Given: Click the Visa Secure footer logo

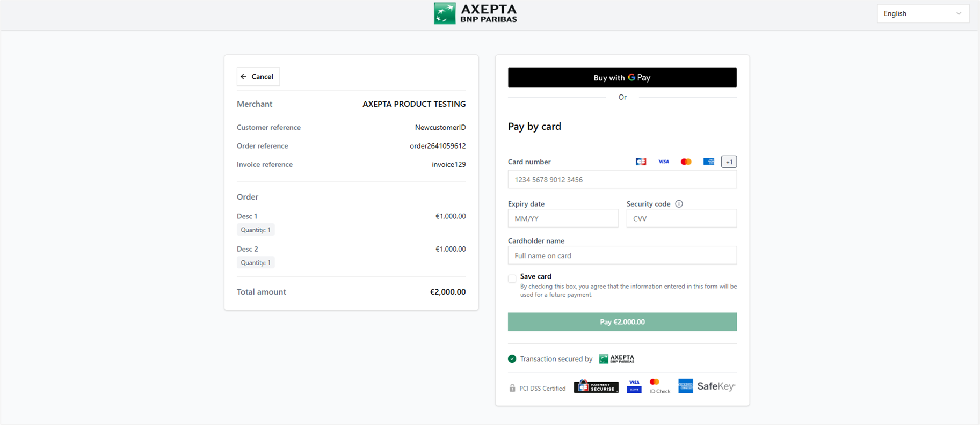Looking at the screenshot, I should (634, 386).
